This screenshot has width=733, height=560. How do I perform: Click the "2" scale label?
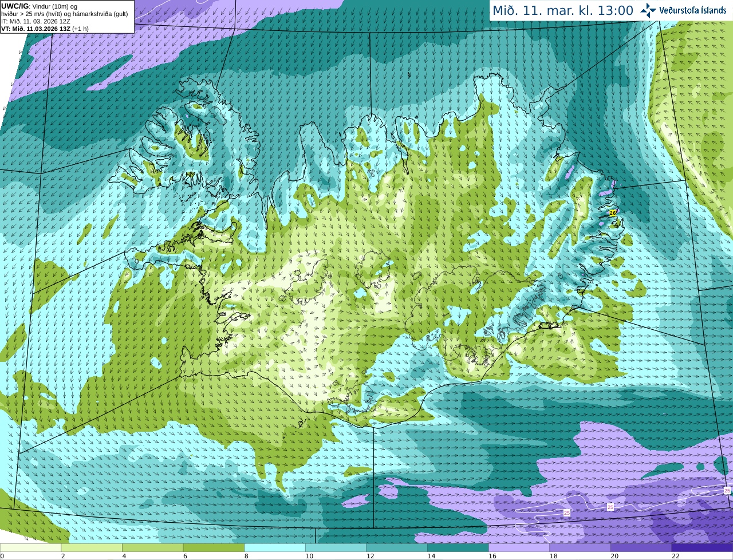point(62,556)
